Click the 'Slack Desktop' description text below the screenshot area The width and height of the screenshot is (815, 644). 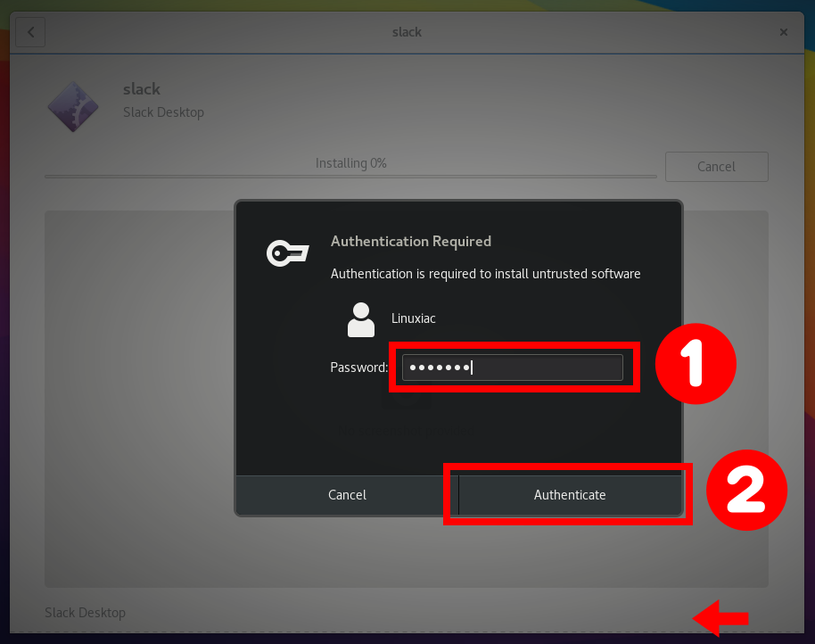[x=86, y=613]
